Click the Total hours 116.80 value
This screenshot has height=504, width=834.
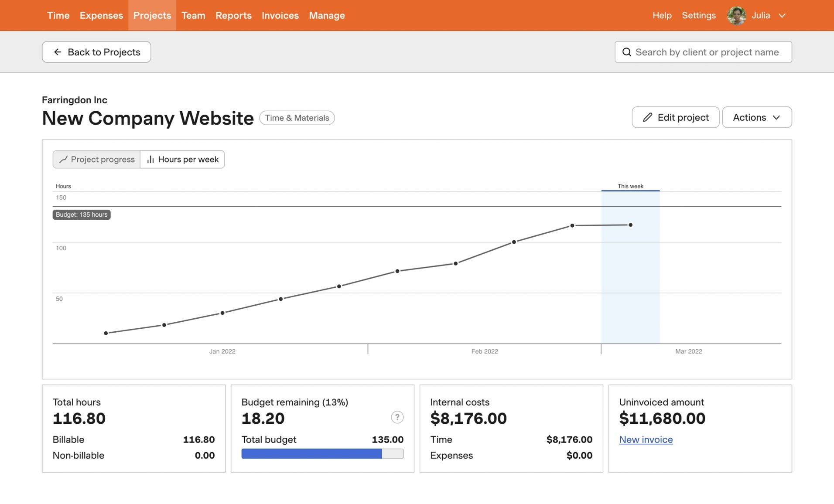coord(79,419)
